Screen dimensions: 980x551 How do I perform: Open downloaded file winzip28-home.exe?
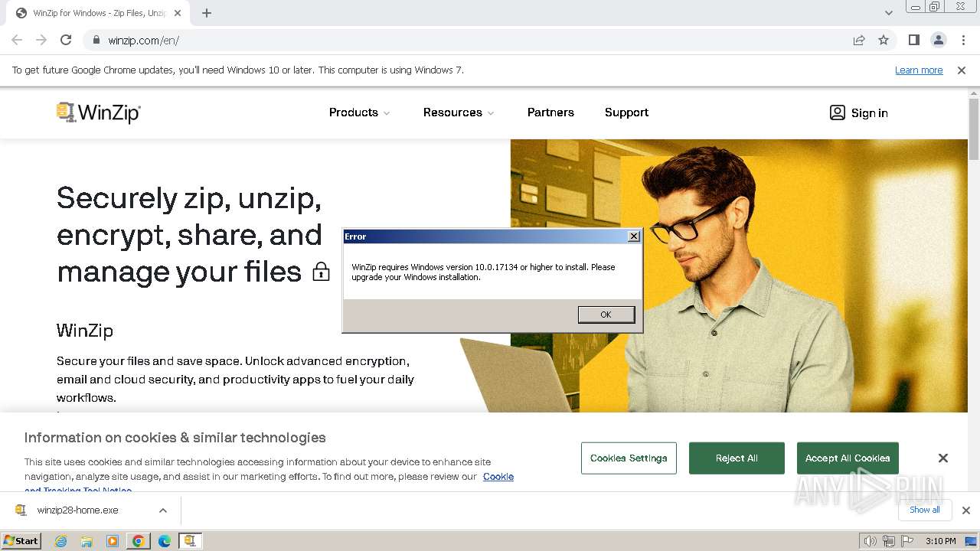click(x=77, y=510)
